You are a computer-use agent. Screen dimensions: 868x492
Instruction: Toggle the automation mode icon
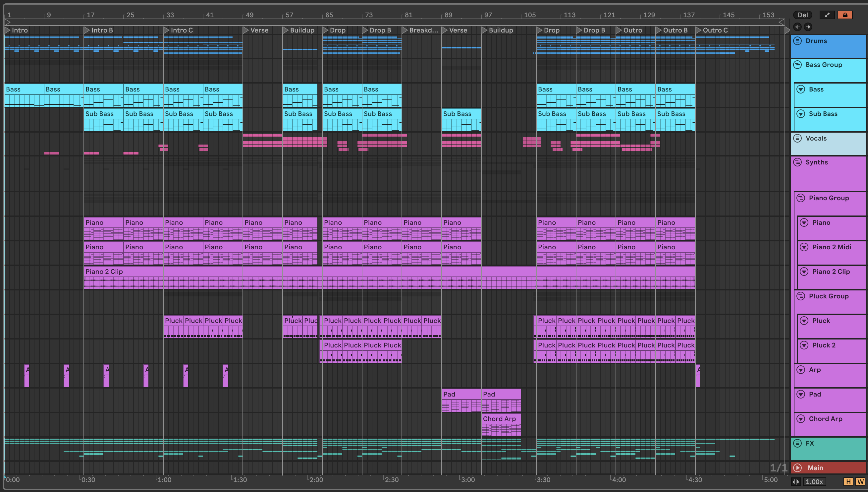click(827, 15)
